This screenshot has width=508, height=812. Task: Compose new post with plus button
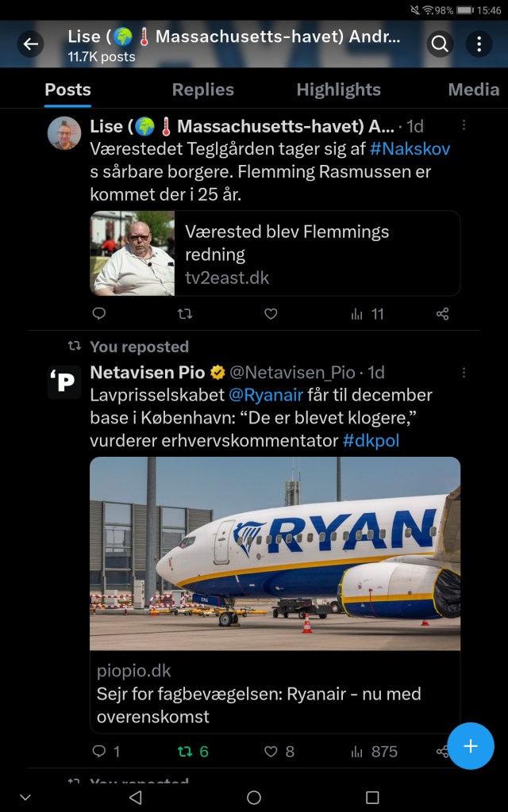click(471, 746)
